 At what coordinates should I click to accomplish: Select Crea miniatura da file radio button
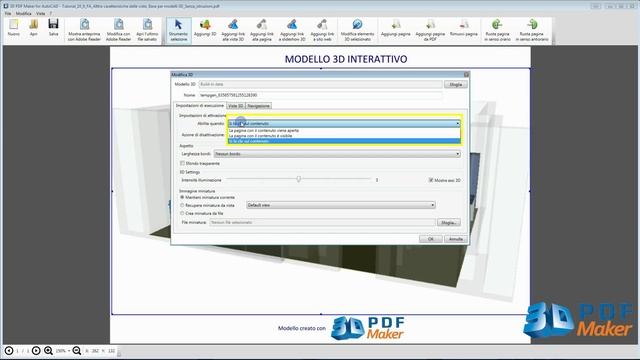coord(182,213)
